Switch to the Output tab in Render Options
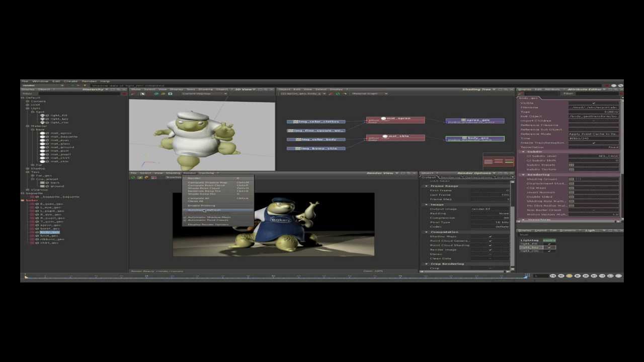644x362 pixels. 429,177
